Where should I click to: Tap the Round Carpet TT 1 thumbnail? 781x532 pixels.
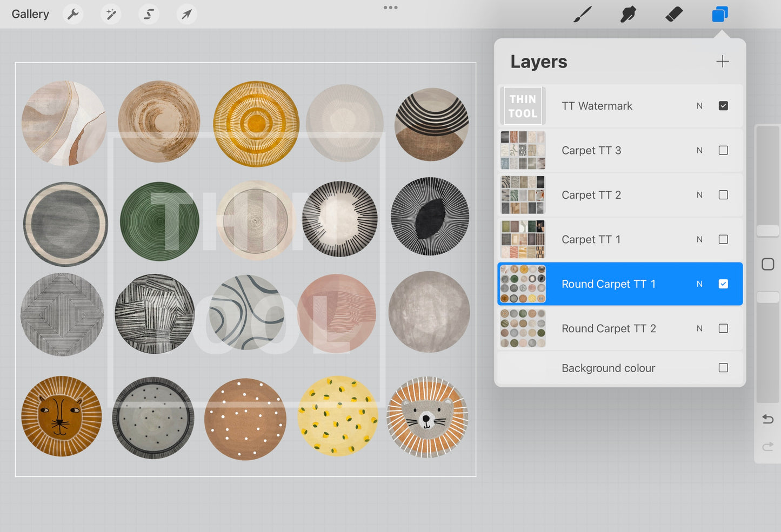click(523, 284)
